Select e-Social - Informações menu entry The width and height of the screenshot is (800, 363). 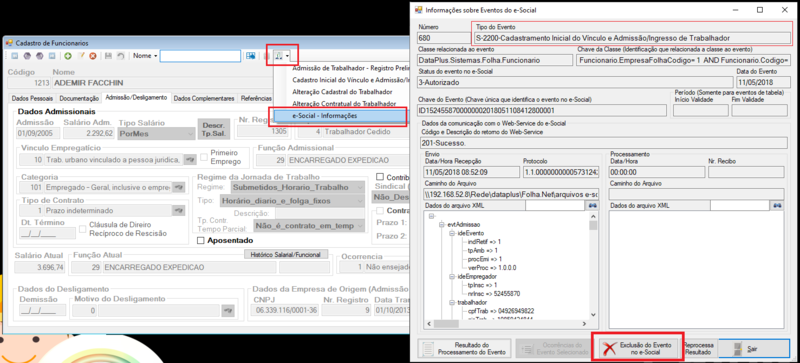point(340,116)
